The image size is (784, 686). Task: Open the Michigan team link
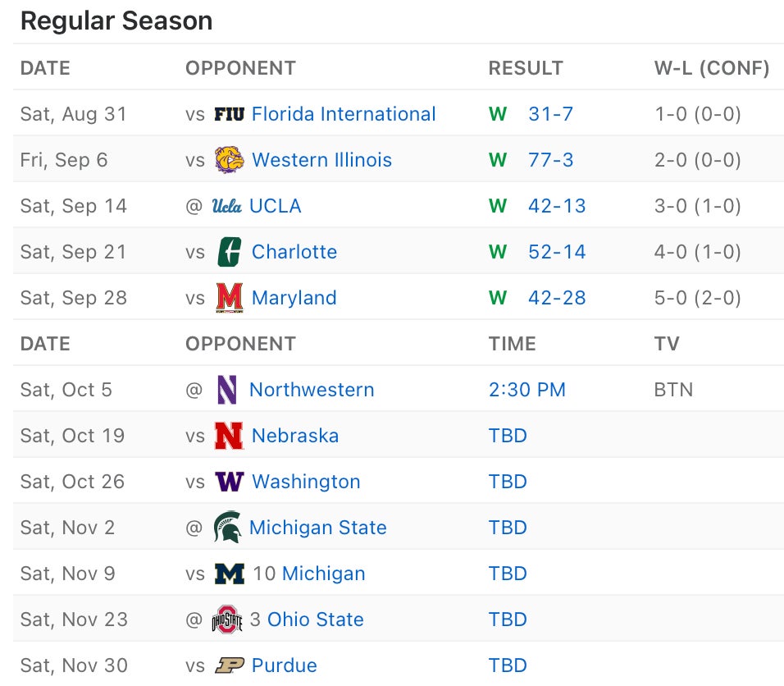[x=323, y=574]
